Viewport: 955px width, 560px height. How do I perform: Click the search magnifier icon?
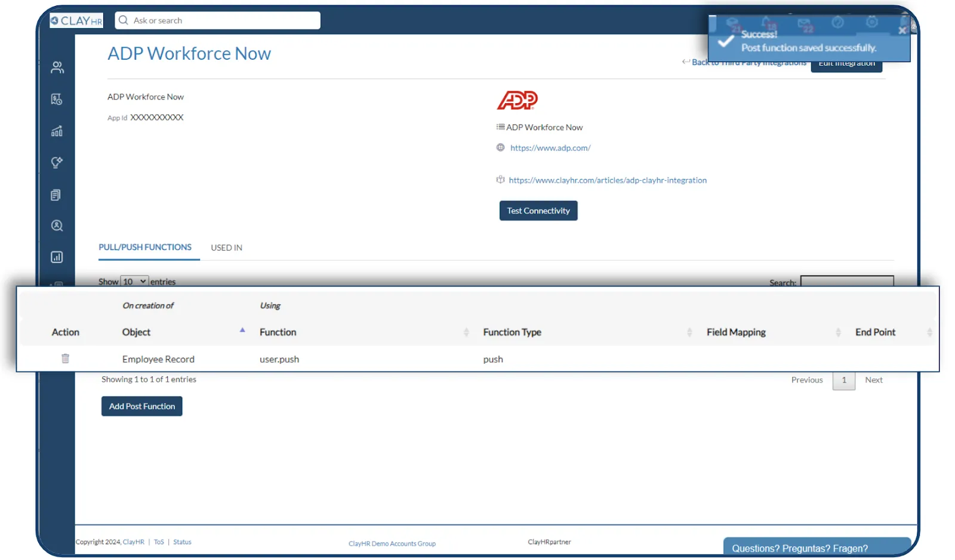[124, 20]
